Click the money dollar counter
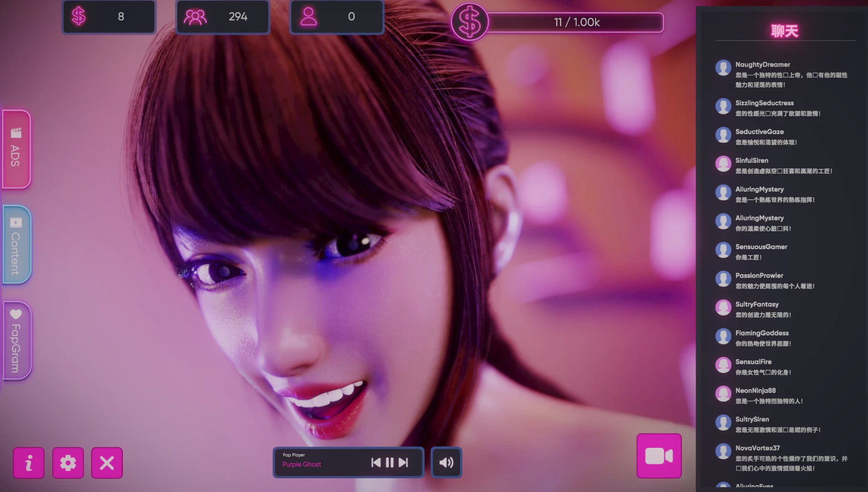 pyautogui.click(x=109, y=17)
